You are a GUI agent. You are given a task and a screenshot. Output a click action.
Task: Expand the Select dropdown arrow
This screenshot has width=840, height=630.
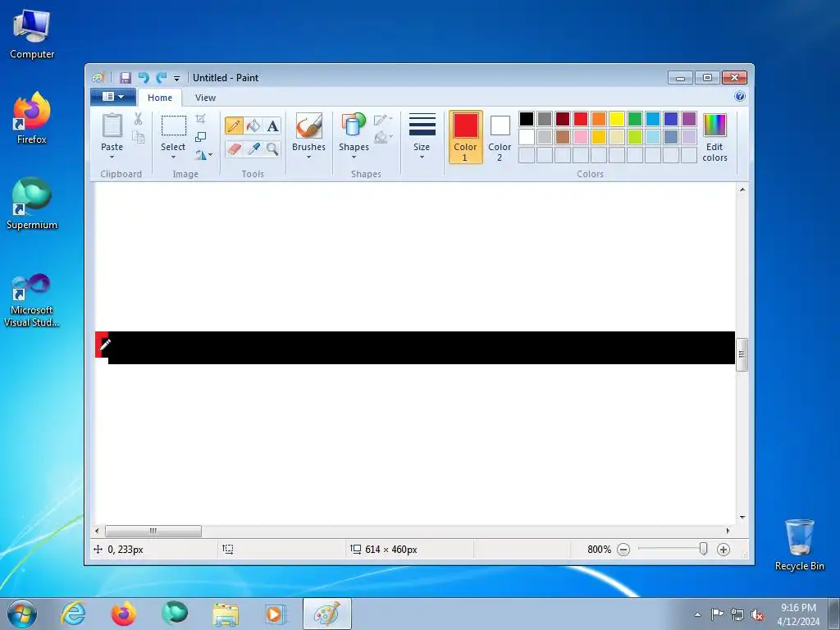pyautogui.click(x=173, y=157)
